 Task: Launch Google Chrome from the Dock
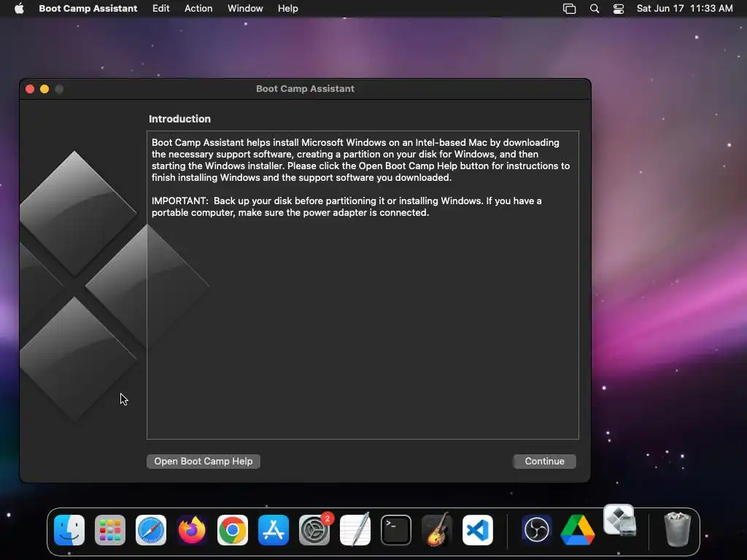pyautogui.click(x=233, y=529)
